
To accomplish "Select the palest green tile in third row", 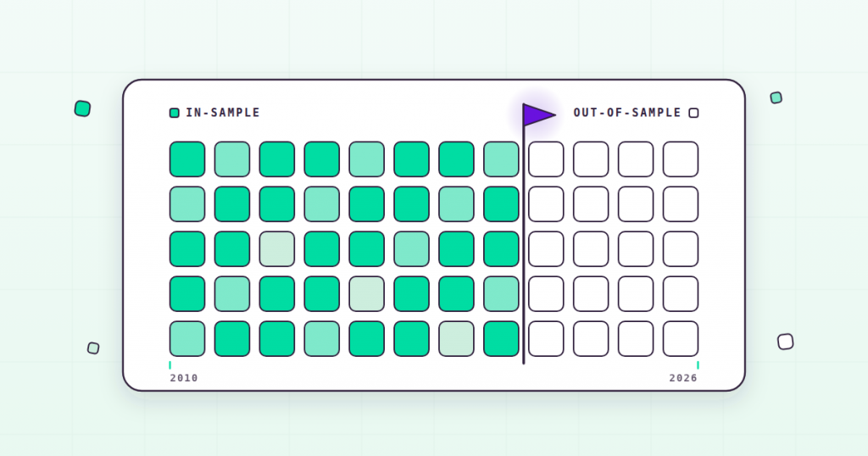I will pos(277,249).
